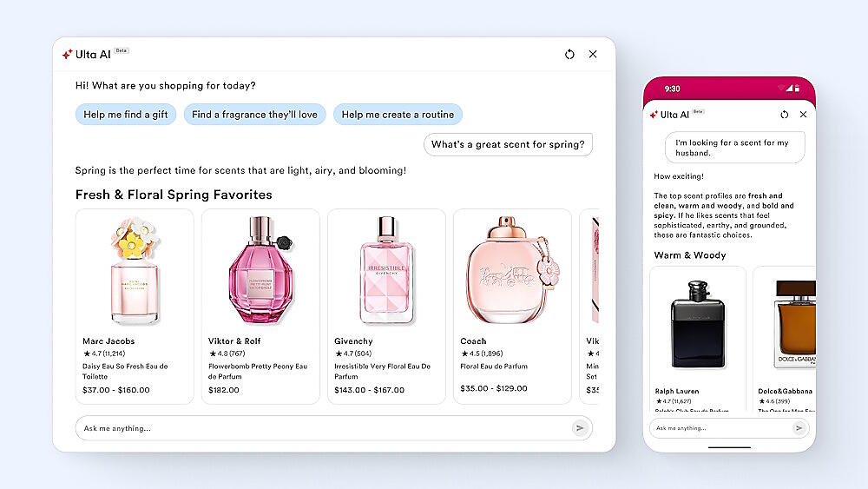The height and width of the screenshot is (489, 868).
Task: Click the desktop 'Ask me anything...' text field
Action: [321, 428]
